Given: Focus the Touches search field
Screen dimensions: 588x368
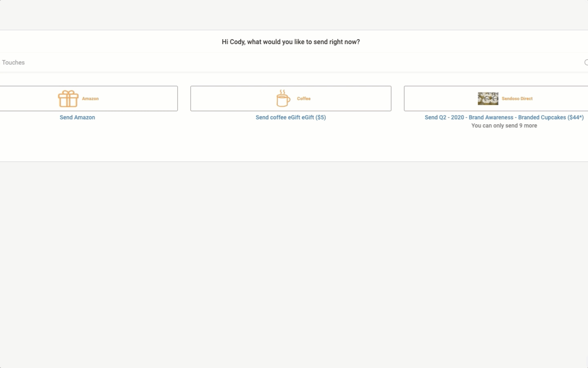Looking at the screenshot, I should 286,63.
